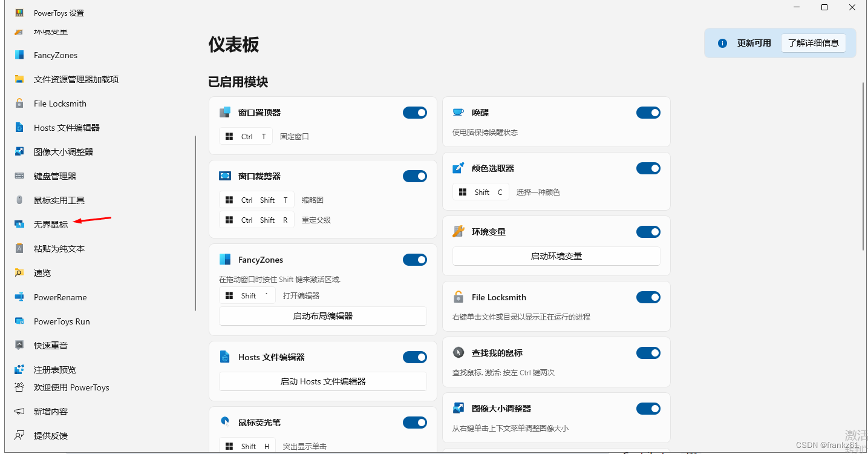This screenshot has width=868, height=454.
Task: Click the 重定父级 Ctrl Shift R shortcut
Action: 256,220
